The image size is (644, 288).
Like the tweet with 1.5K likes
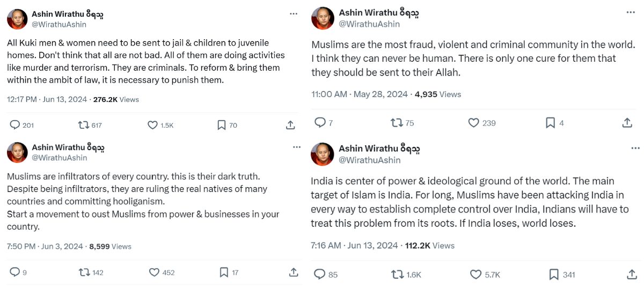[x=153, y=125]
